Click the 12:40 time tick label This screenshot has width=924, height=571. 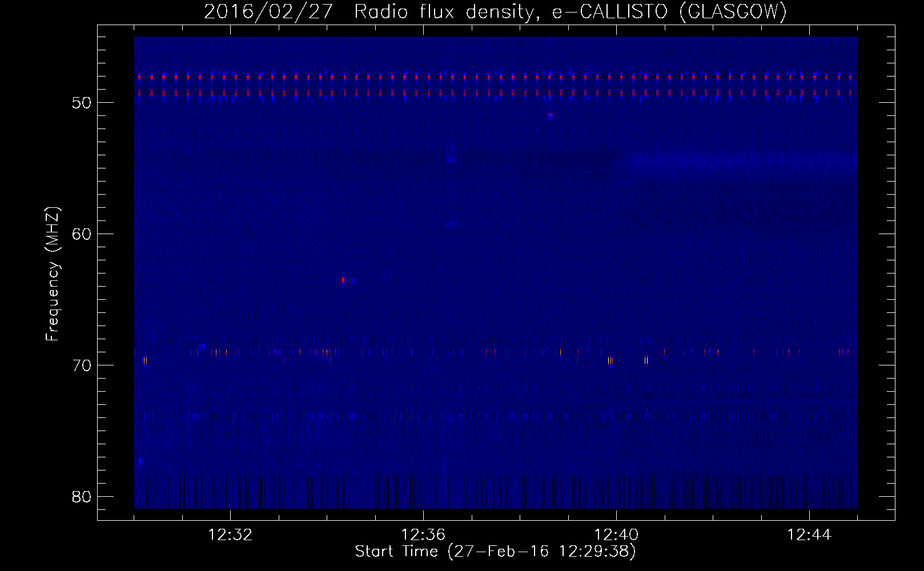pyautogui.click(x=616, y=535)
